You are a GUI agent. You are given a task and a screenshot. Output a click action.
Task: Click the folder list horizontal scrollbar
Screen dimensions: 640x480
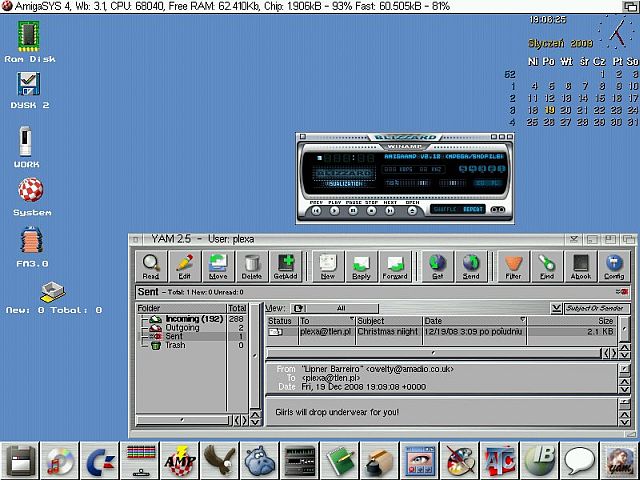pyautogui.click(x=182, y=420)
